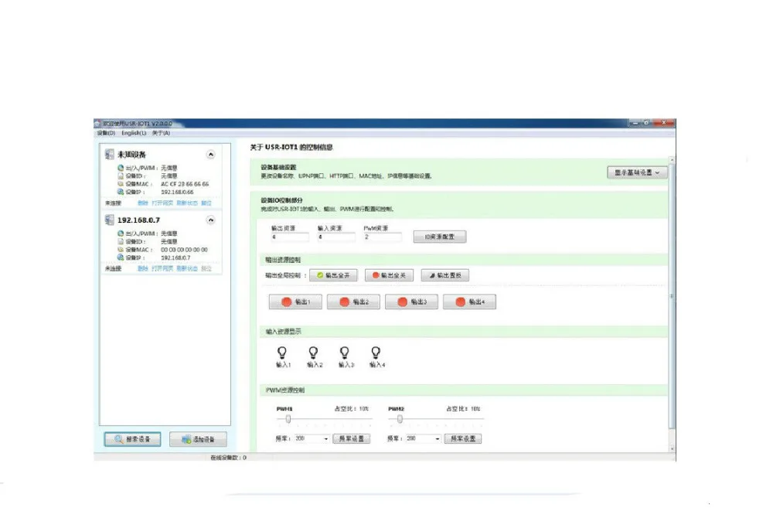Click the application icon in the title bar

[98, 123]
